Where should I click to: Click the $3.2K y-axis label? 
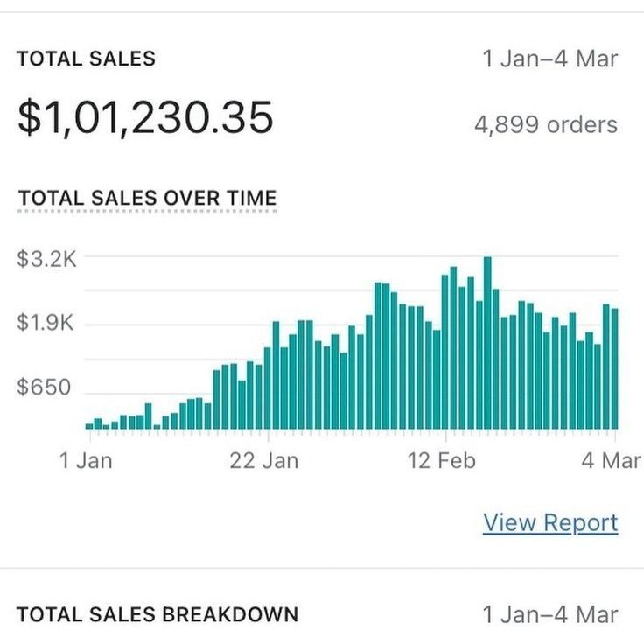(45, 259)
